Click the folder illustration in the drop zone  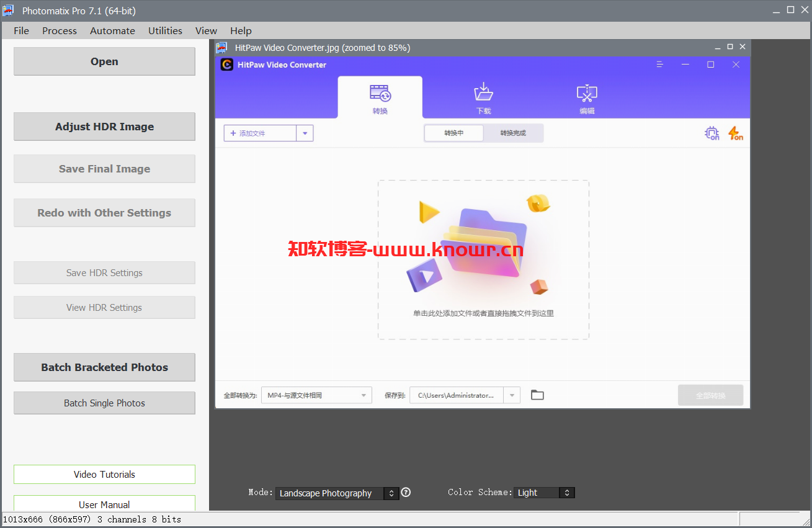point(484,242)
